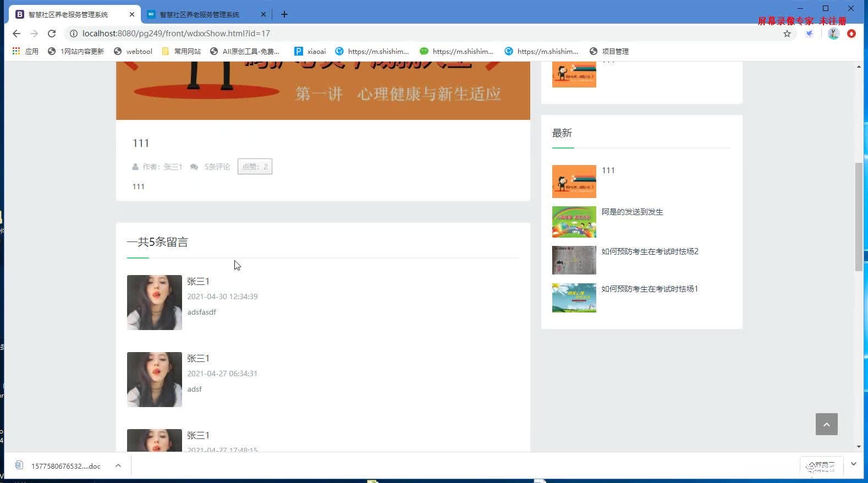Click the 阿是的发送到发生 thumbnail
Viewport: 868px width, 483px height.
[x=574, y=222]
